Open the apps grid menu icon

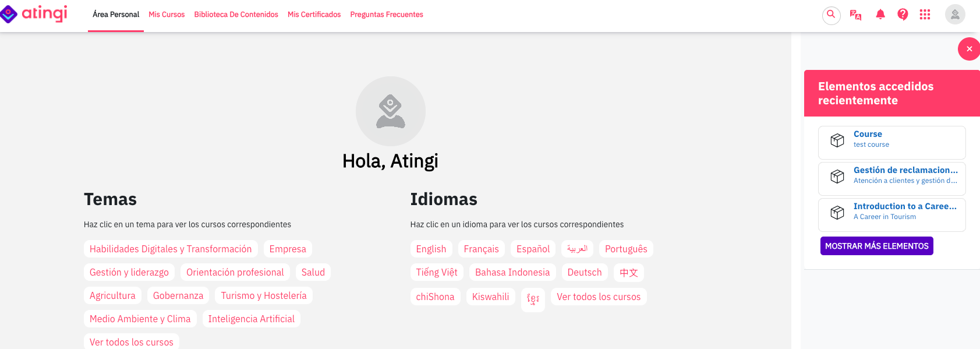[925, 15]
